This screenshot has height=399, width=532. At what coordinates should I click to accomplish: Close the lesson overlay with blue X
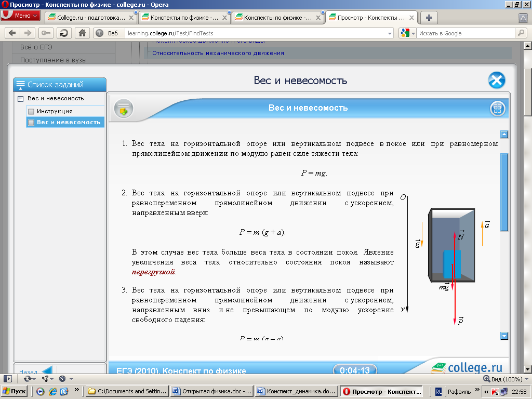click(496, 81)
